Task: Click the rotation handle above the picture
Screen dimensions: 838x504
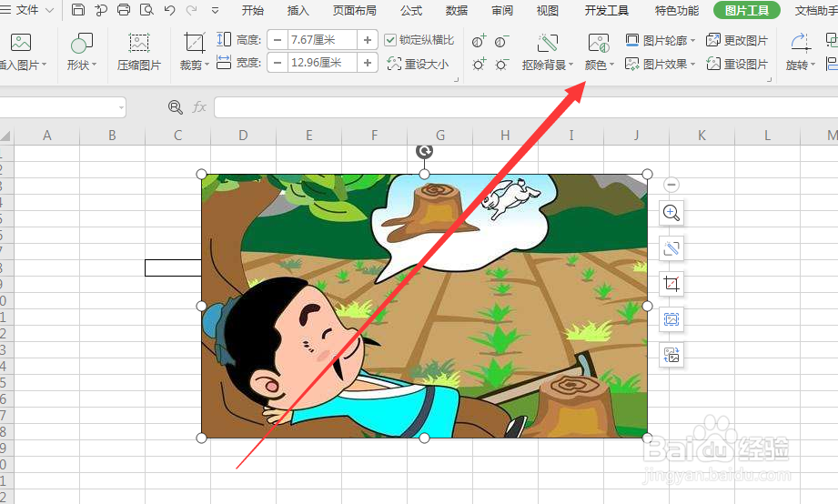Action: click(x=424, y=151)
